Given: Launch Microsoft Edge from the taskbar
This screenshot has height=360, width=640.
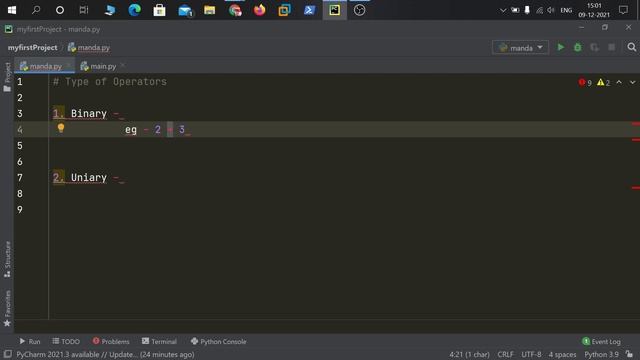Looking at the screenshot, I should click(x=135, y=10).
